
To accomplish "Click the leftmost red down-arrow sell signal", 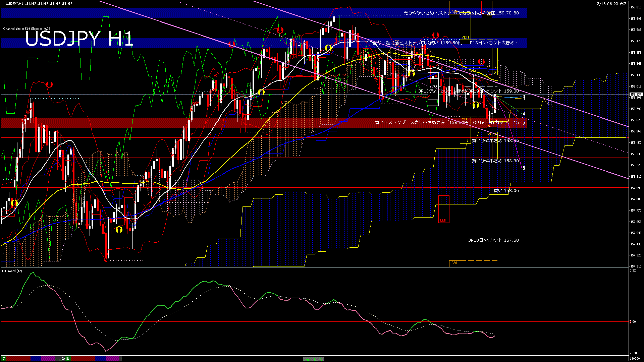I will tap(49, 84).
